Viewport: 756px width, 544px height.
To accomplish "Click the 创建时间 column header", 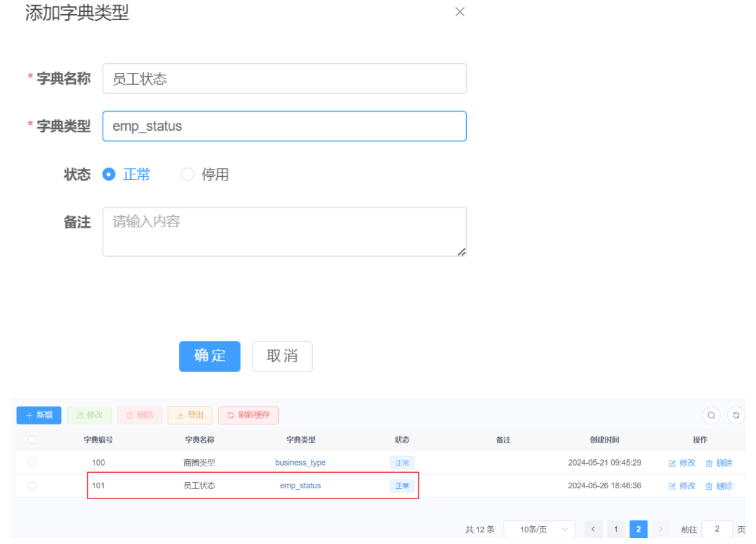I will 604,440.
